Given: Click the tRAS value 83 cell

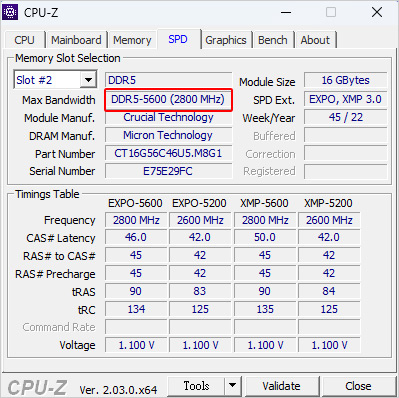Looking at the screenshot, I should coord(200,291).
